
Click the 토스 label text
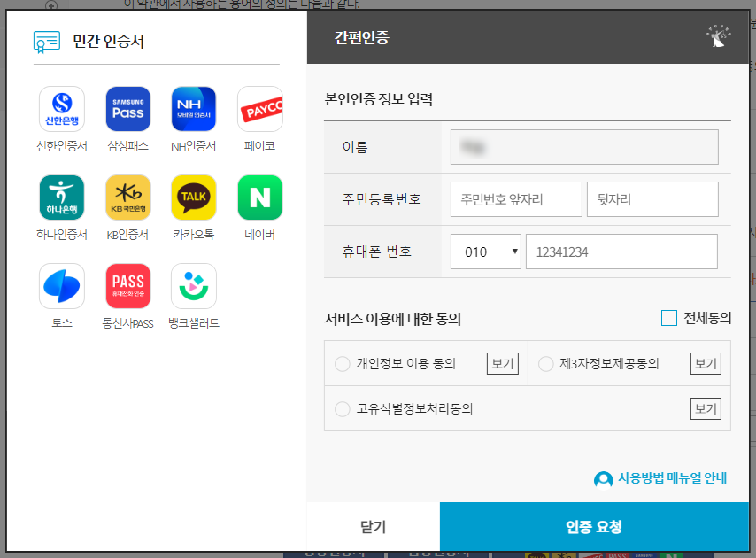coord(62,323)
